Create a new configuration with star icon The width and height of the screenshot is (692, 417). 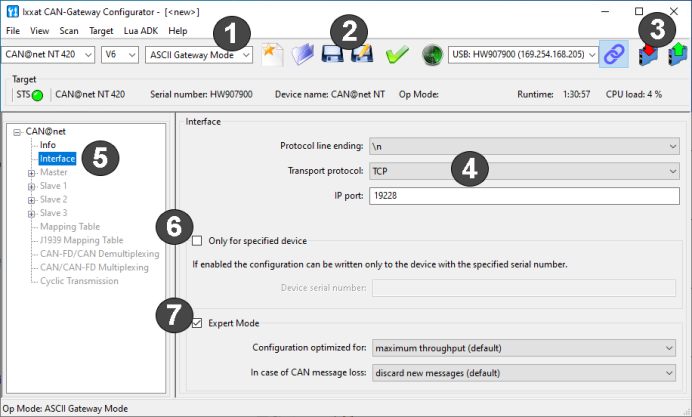(x=272, y=55)
